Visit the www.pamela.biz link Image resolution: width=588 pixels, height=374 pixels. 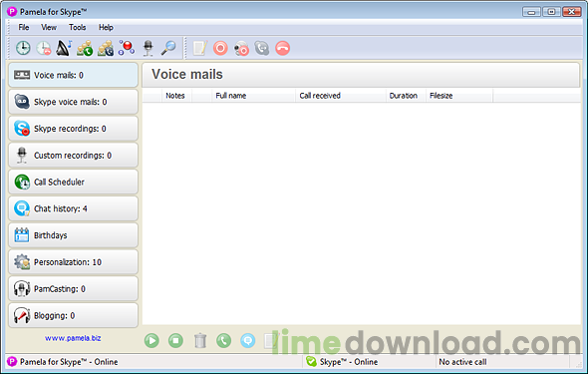point(73,338)
